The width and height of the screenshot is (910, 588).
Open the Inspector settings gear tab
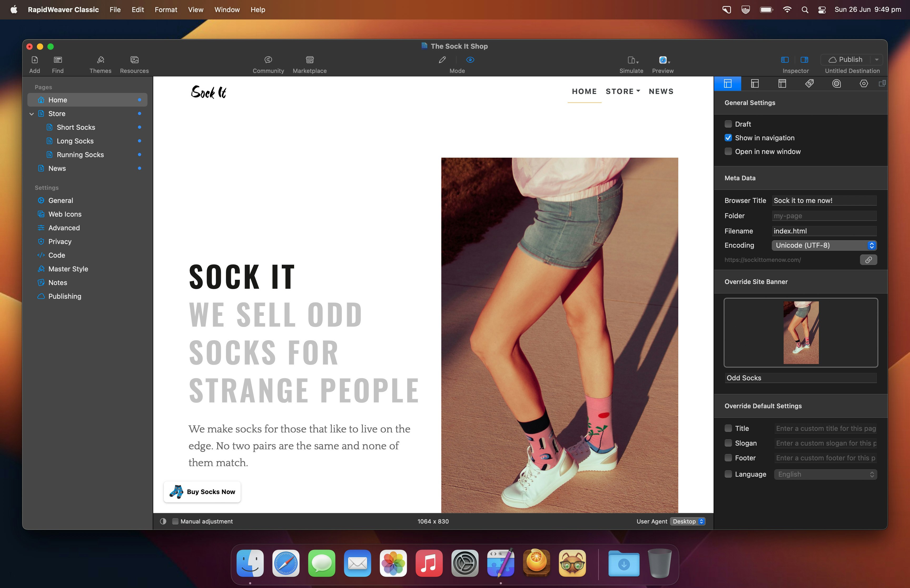pyautogui.click(x=864, y=84)
